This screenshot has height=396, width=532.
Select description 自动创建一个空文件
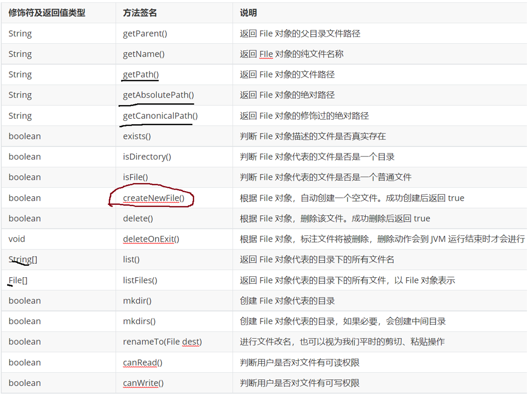tap(352, 198)
